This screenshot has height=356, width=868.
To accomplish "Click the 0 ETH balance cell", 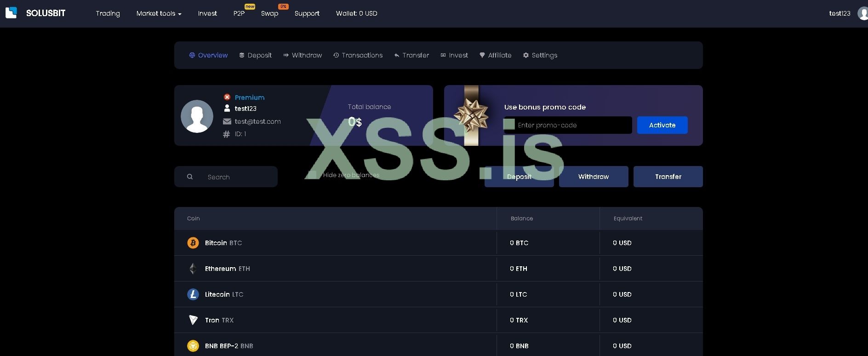I will tap(519, 269).
